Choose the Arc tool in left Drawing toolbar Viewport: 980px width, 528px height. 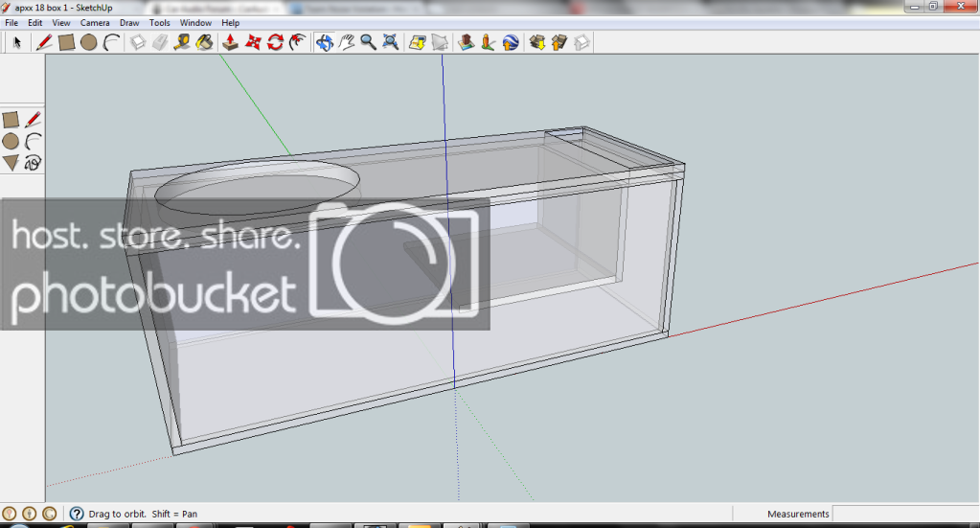click(x=34, y=141)
